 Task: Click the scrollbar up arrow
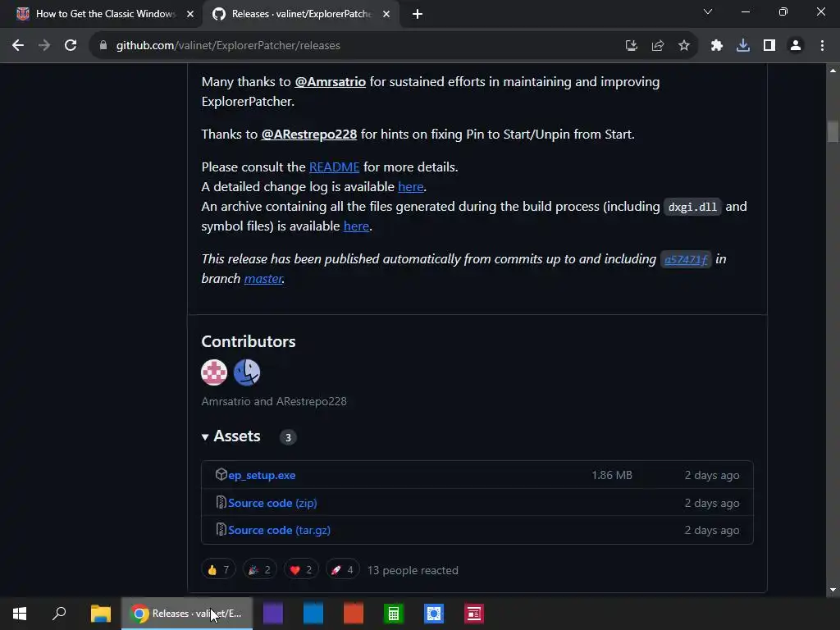click(833, 71)
